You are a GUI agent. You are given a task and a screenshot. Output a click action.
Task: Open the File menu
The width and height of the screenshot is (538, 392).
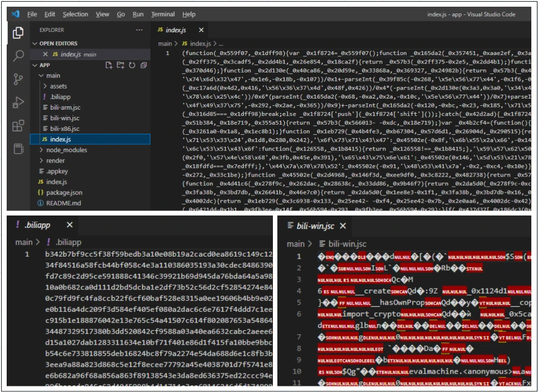click(x=32, y=14)
